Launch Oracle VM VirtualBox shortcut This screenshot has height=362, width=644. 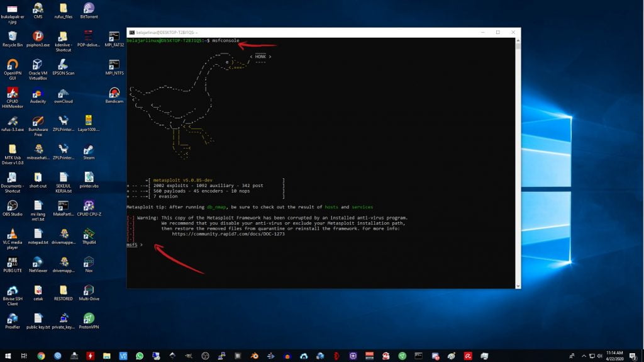pos(38,69)
